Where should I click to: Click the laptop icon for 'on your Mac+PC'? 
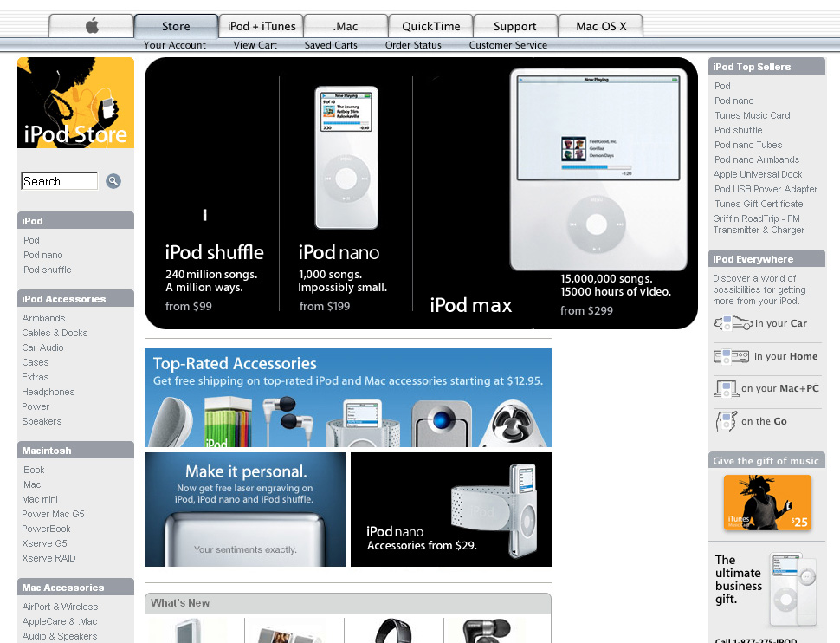(726, 388)
